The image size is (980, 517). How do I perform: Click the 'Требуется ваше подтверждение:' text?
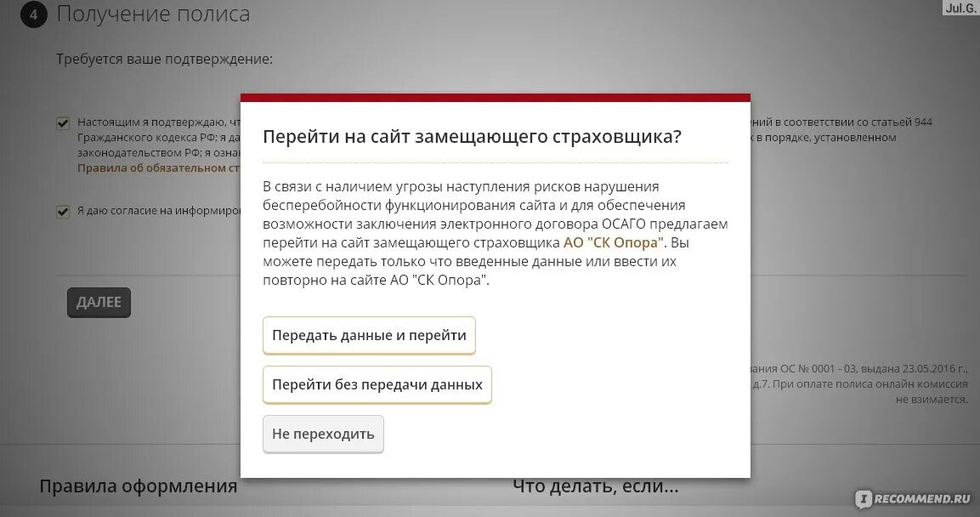pyautogui.click(x=164, y=60)
